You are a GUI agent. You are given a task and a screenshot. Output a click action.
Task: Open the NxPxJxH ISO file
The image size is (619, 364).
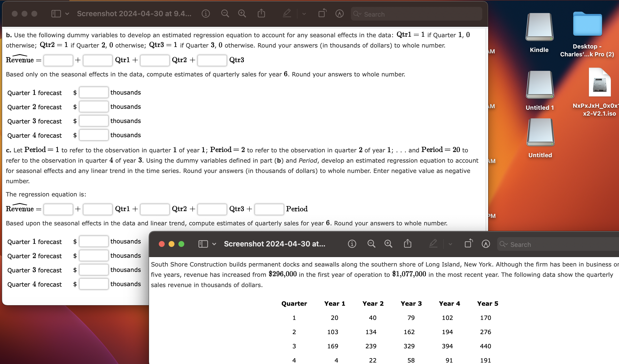click(599, 82)
